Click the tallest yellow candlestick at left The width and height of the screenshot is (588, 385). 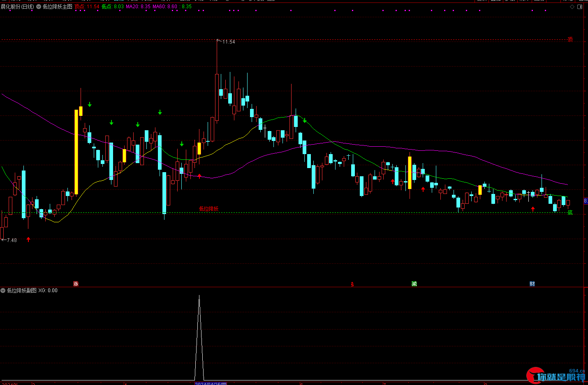[x=76, y=152]
